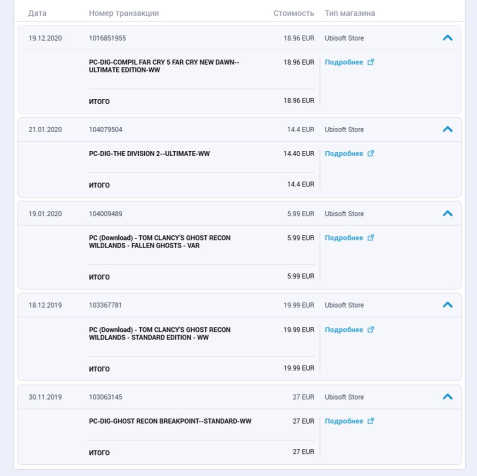This screenshot has width=477, height=476.
Task: Click external link icon for Breakpoint order
Action: click(371, 421)
